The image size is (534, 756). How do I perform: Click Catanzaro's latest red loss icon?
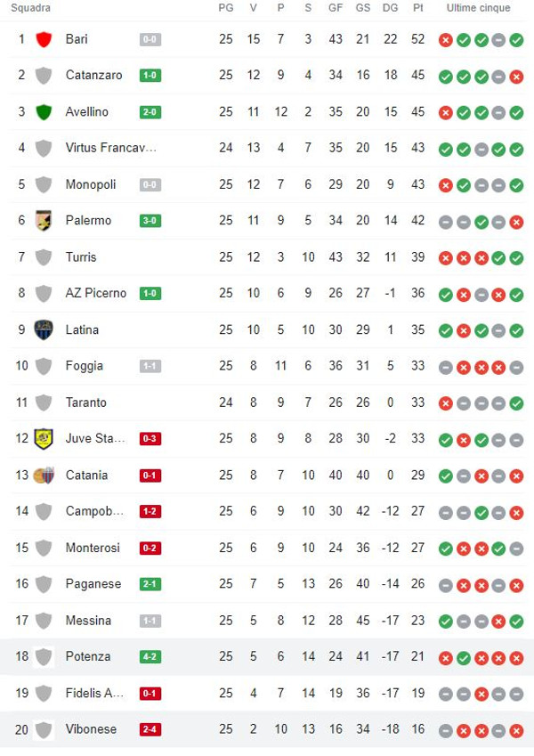[516, 77]
